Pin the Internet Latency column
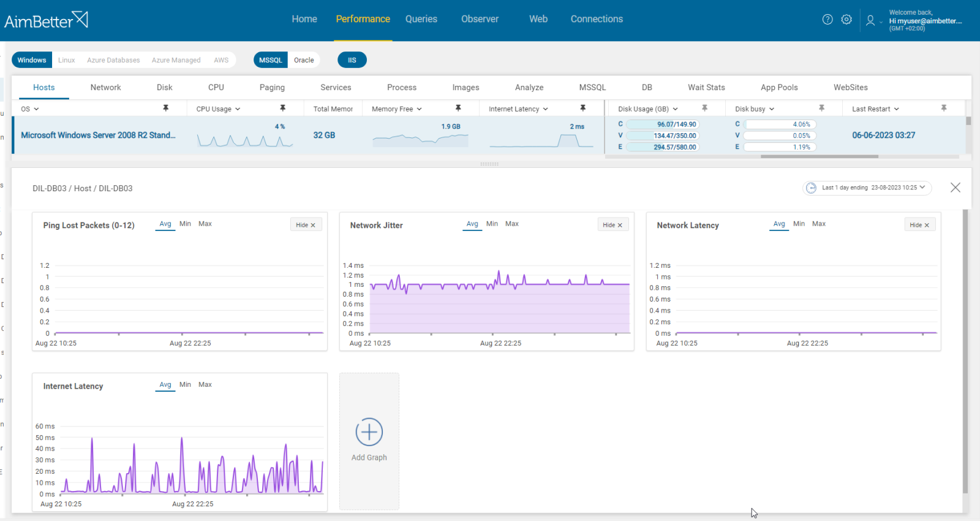The height and width of the screenshot is (521, 980). (x=582, y=108)
